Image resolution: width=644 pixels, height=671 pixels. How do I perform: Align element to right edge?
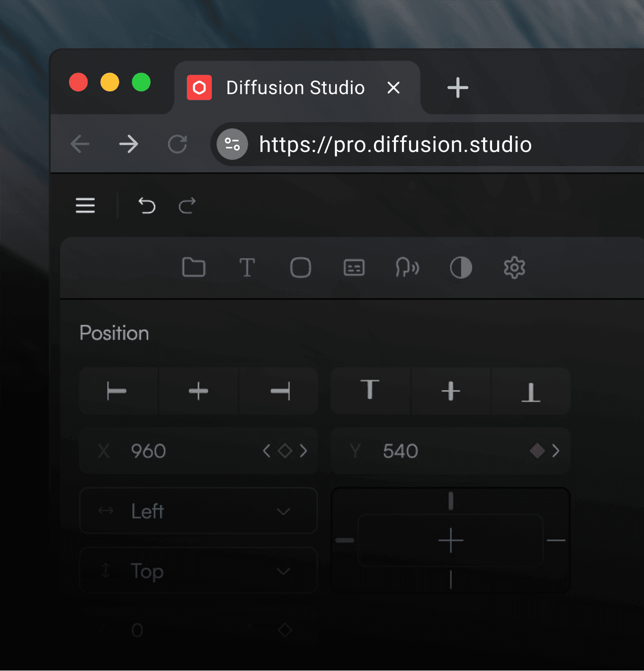coord(279,391)
